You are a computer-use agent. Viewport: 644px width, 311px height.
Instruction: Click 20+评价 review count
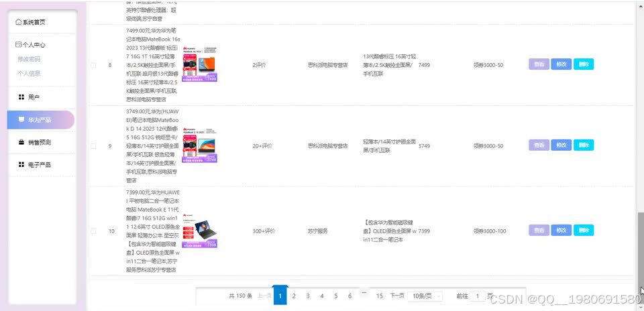(262, 146)
